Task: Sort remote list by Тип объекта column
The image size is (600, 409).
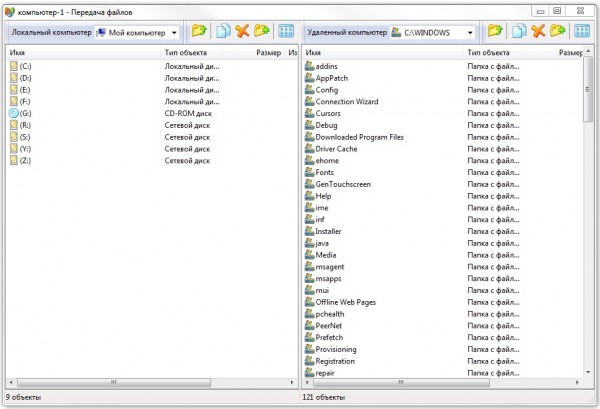Action: pos(494,53)
